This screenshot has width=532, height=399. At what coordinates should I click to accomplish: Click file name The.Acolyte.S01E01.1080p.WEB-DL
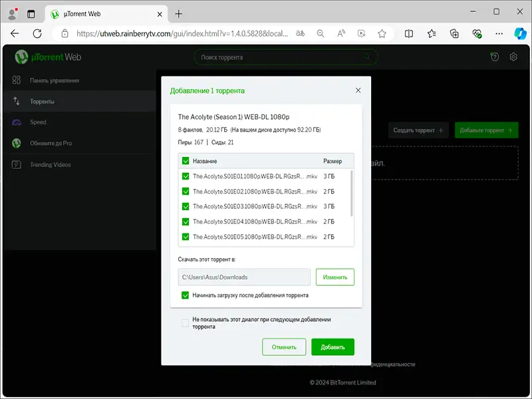(x=255, y=176)
